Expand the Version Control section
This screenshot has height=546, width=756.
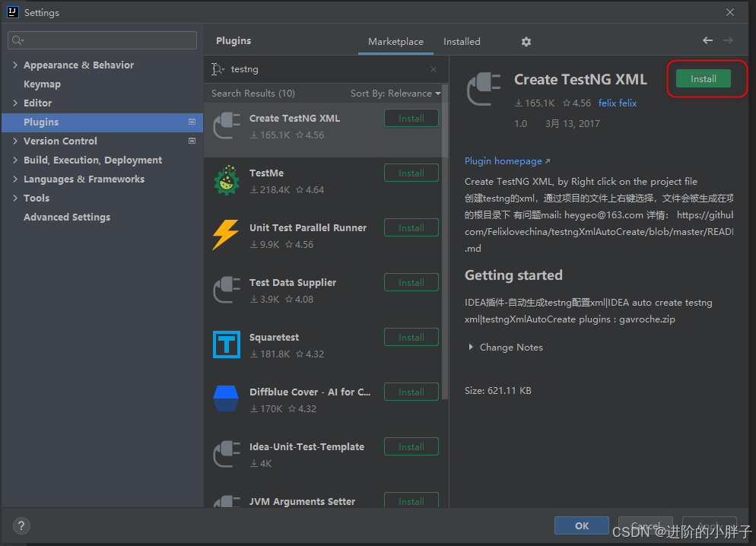[x=14, y=141]
